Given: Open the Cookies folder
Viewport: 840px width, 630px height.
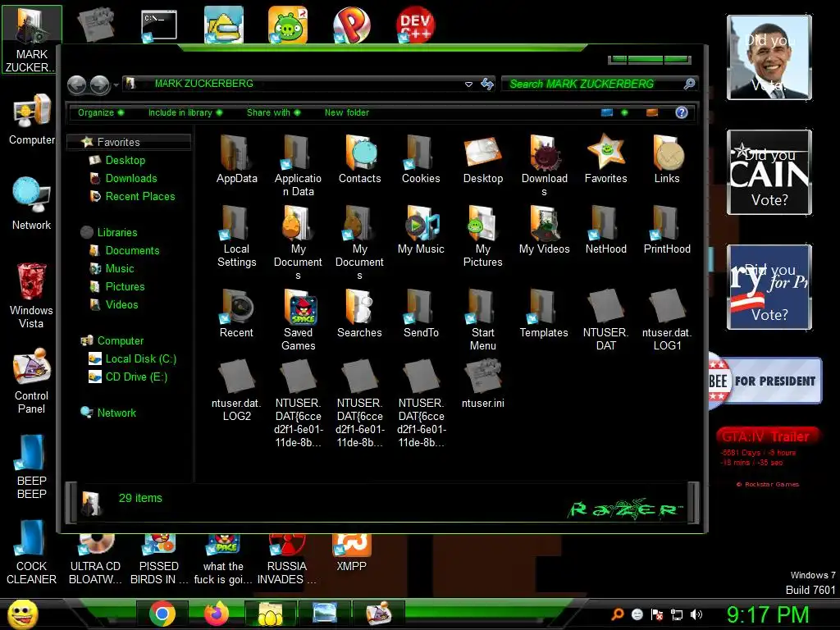Looking at the screenshot, I should [421, 159].
